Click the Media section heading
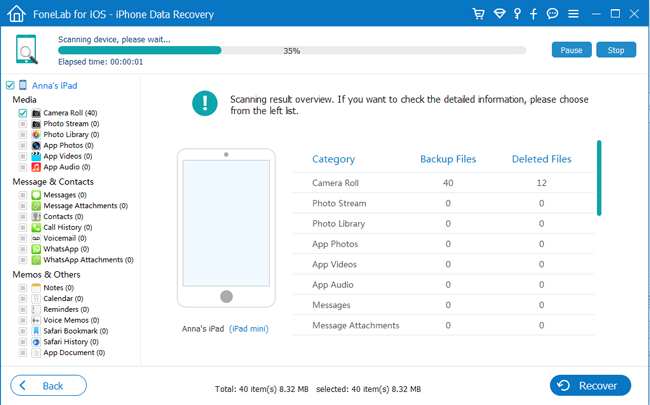The image size is (650, 405). (24, 99)
